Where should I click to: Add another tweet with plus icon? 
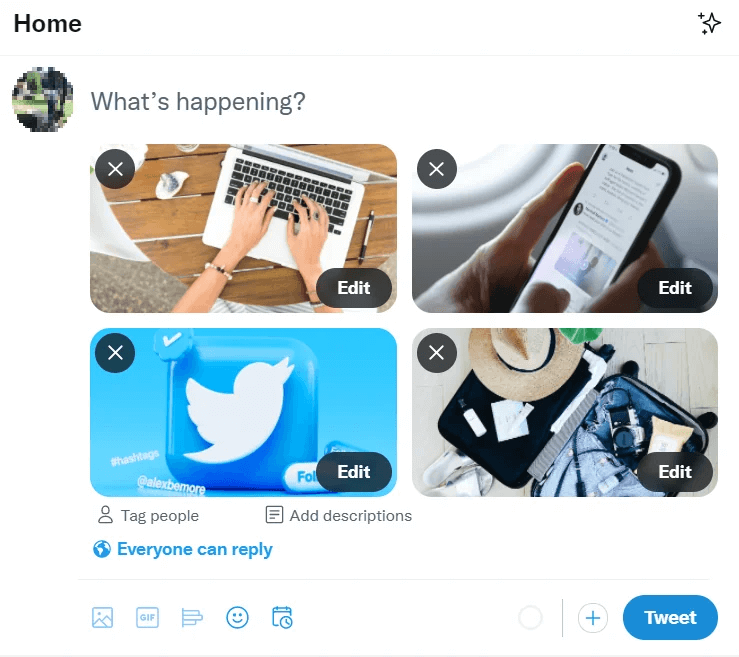tap(592, 617)
